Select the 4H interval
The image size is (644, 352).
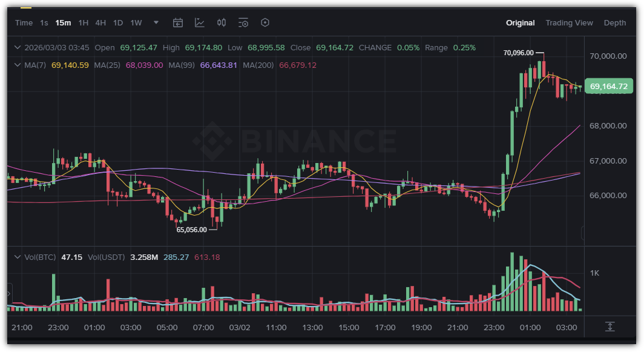tap(100, 23)
